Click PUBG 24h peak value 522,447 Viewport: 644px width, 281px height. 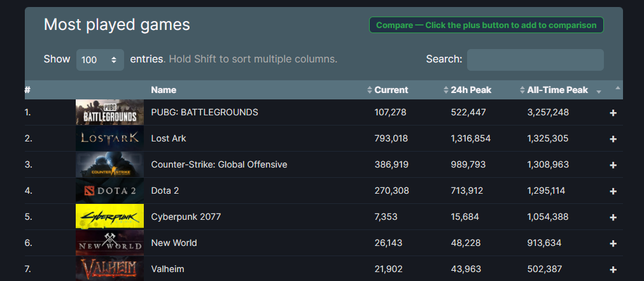click(468, 112)
